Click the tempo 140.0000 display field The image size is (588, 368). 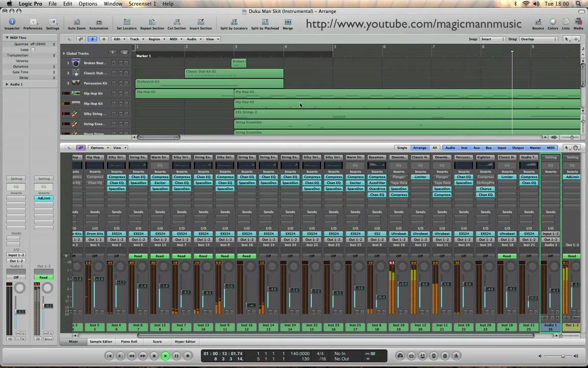pos(300,353)
